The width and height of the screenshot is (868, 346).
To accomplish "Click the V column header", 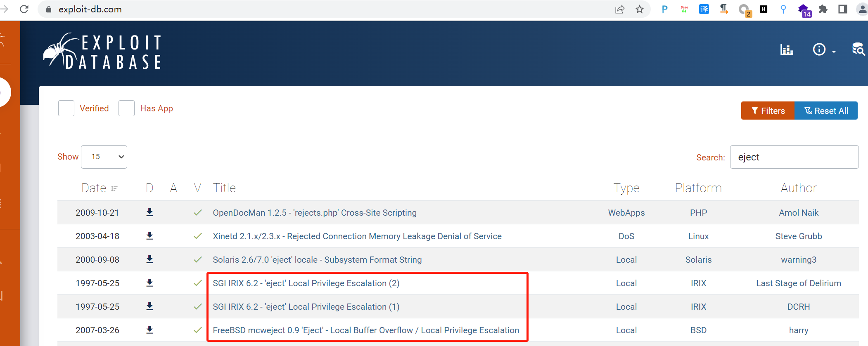I will coord(198,188).
